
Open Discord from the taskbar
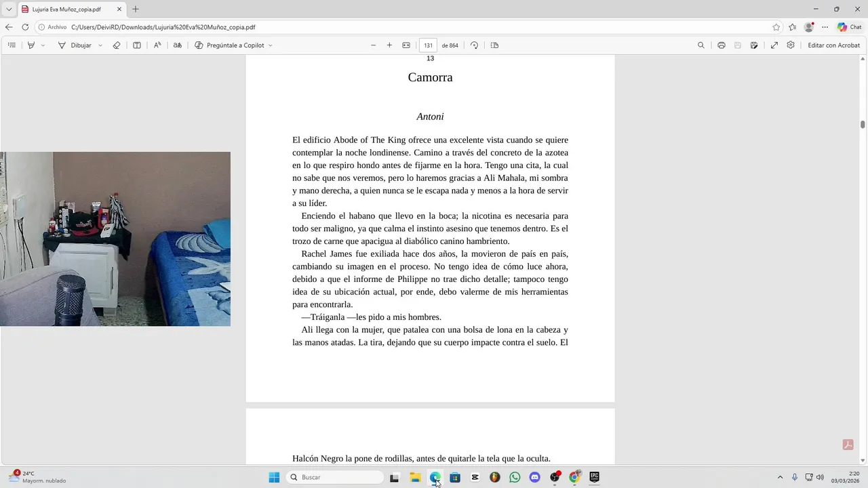534,477
